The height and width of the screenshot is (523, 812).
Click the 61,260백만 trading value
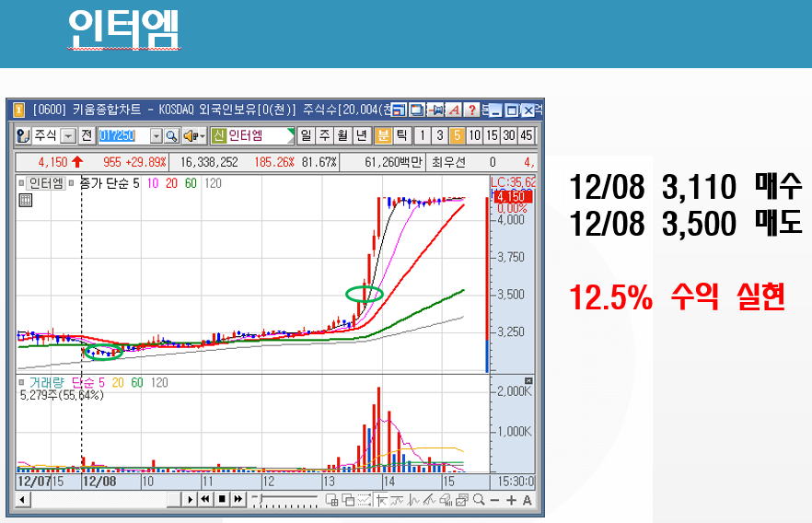point(394,162)
